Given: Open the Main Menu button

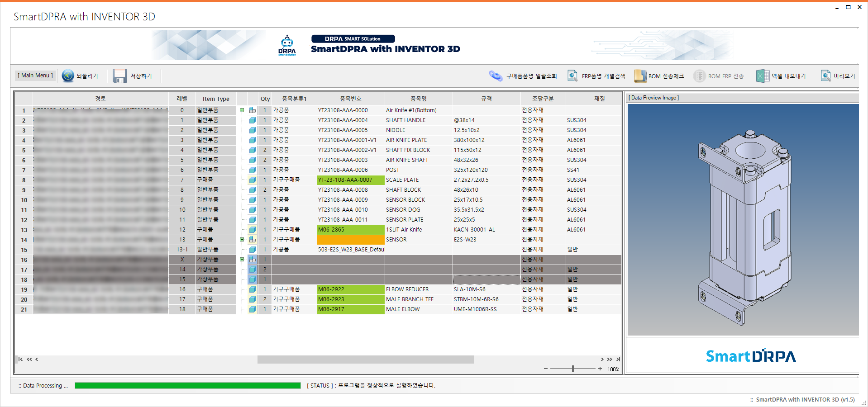Looking at the screenshot, I should click(35, 76).
